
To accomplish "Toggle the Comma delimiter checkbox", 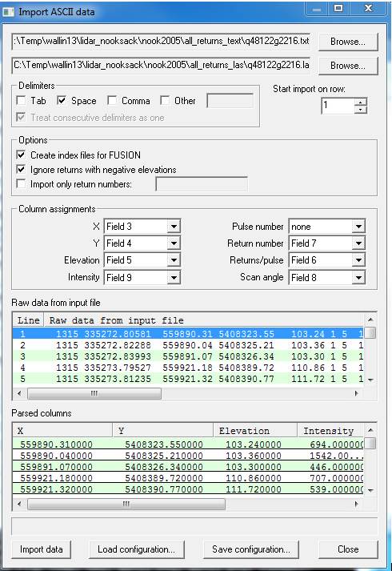I will point(112,101).
